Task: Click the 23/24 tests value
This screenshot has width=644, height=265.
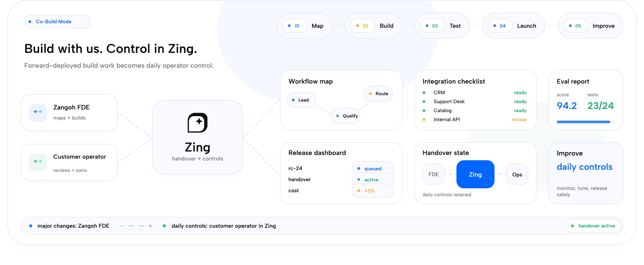Action: pos(600,106)
